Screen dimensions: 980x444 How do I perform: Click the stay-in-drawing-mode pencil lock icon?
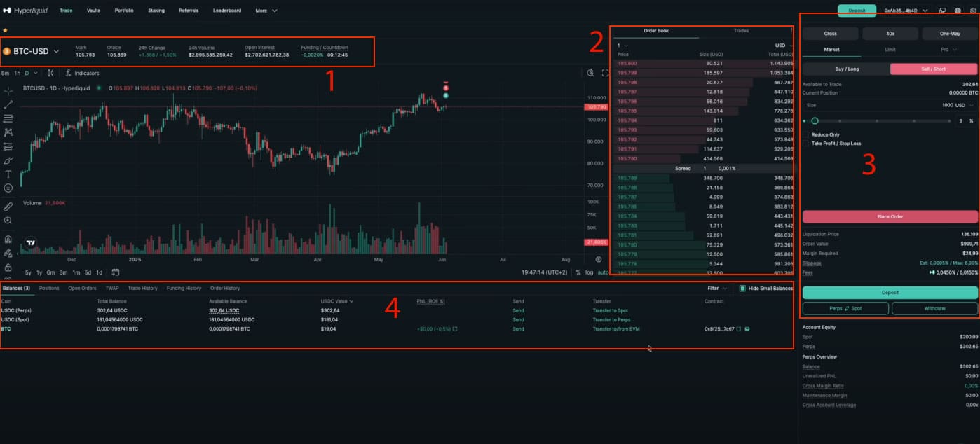[8, 254]
